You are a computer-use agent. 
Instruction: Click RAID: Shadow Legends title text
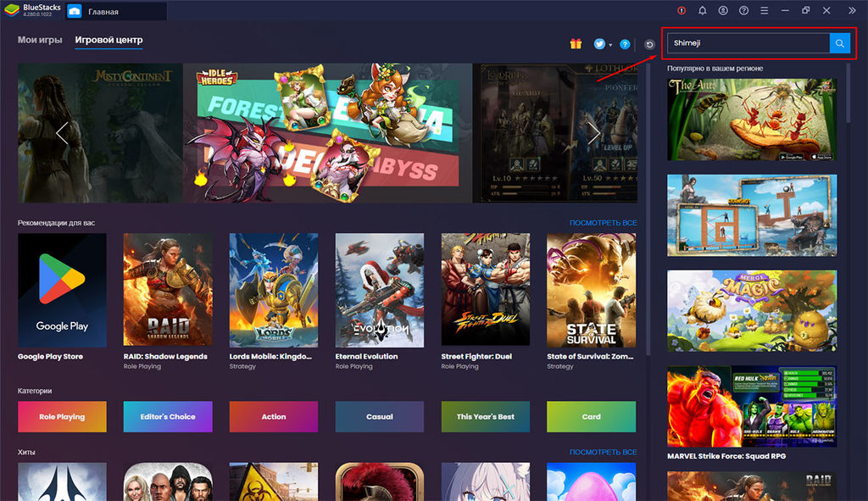point(165,357)
